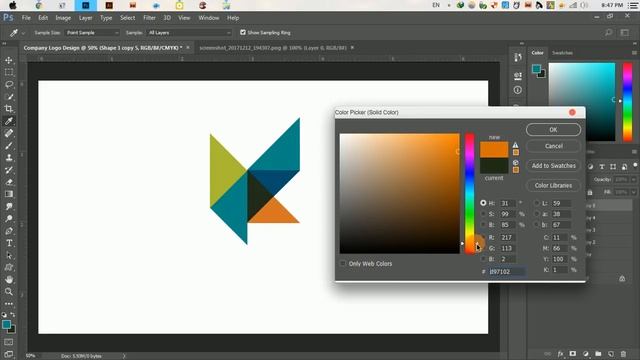Open the Properties panel icon
Viewport: 640px width, 360px height.
point(518,76)
